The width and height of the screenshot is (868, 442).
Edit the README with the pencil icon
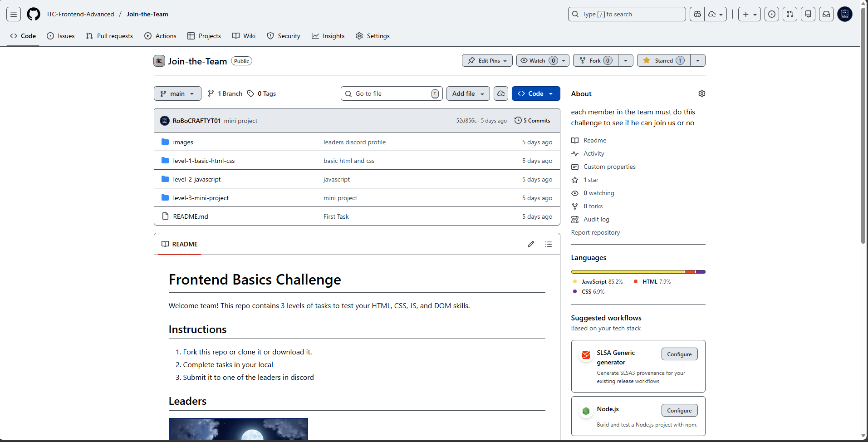[x=530, y=244]
